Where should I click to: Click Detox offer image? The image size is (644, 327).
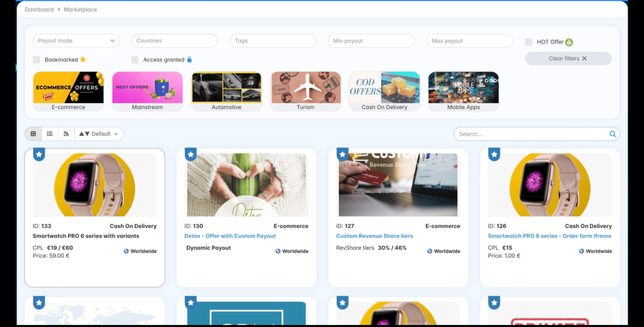246,185
